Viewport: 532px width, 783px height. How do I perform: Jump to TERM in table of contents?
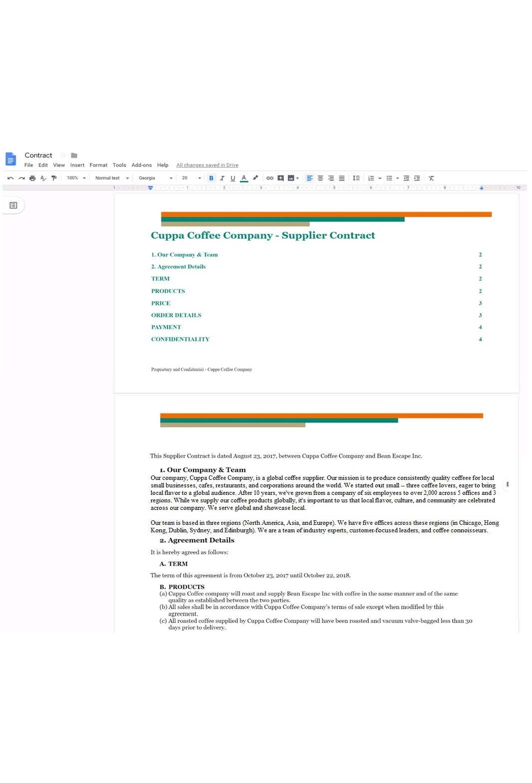click(160, 279)
